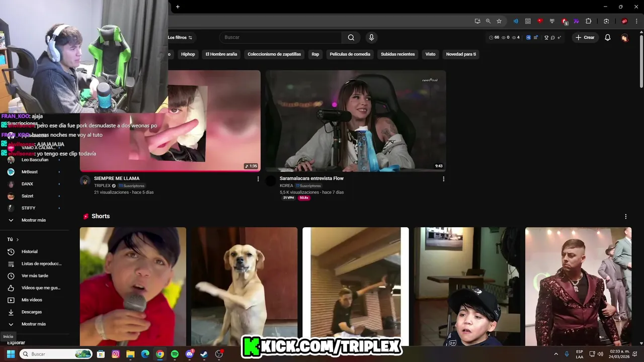Open the Chrome profile avatar in the toolbar

[624, 21]
